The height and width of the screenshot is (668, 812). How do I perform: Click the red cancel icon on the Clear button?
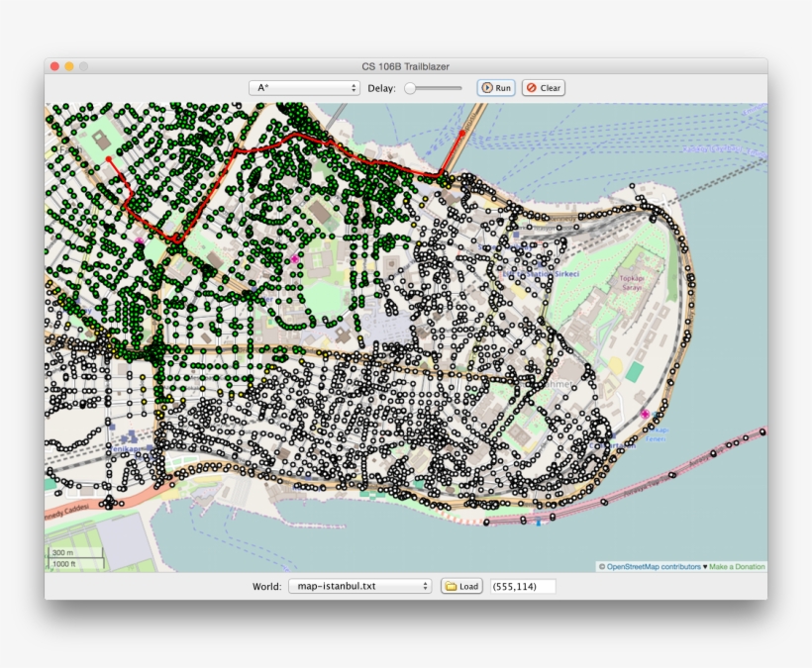[x=532, y=87]
